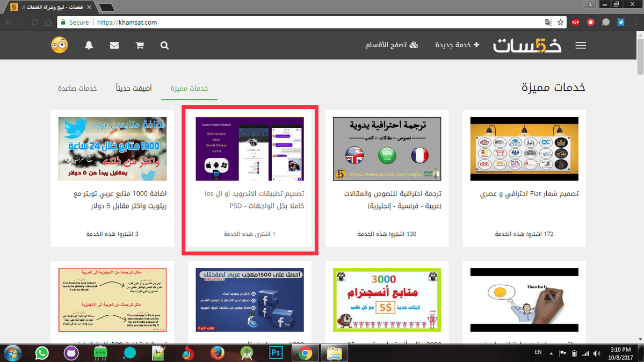Viewport: 644px width, 362px height.
Task: Click the 3 اشتروا هذه الخدمة text
Action: point(112,234)
